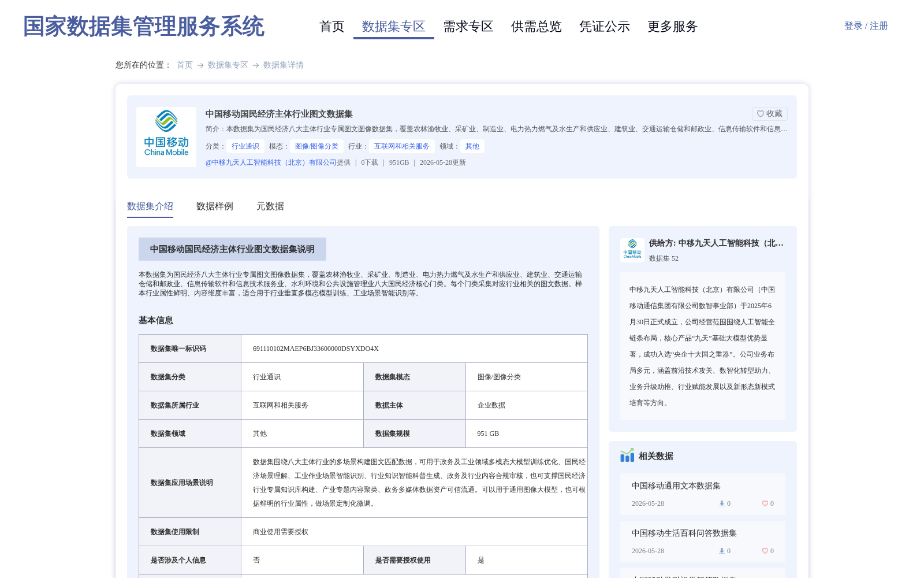Screen dimensions: 924x578
Task: Click 相关数据 panel heading
Action: pos(656,456)
